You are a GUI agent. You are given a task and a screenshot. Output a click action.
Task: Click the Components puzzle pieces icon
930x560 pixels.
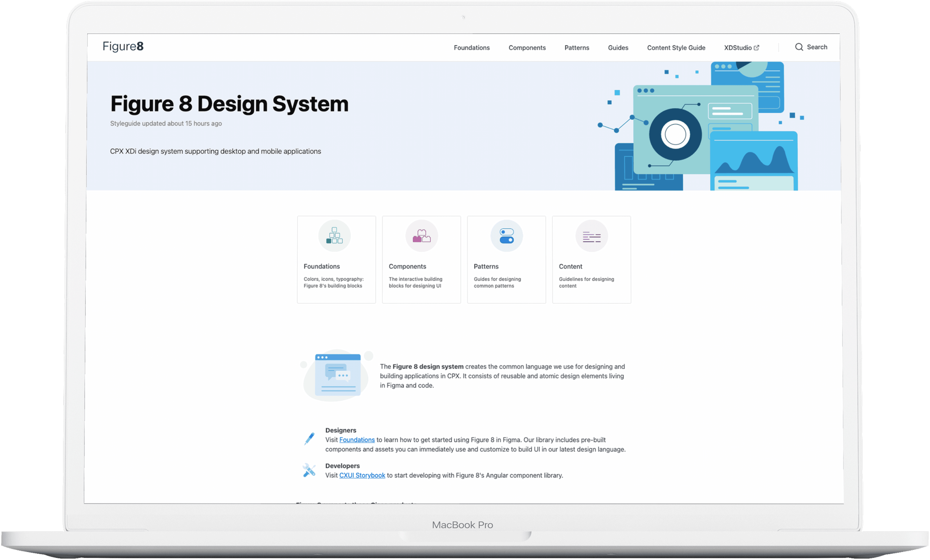(422, 236)
